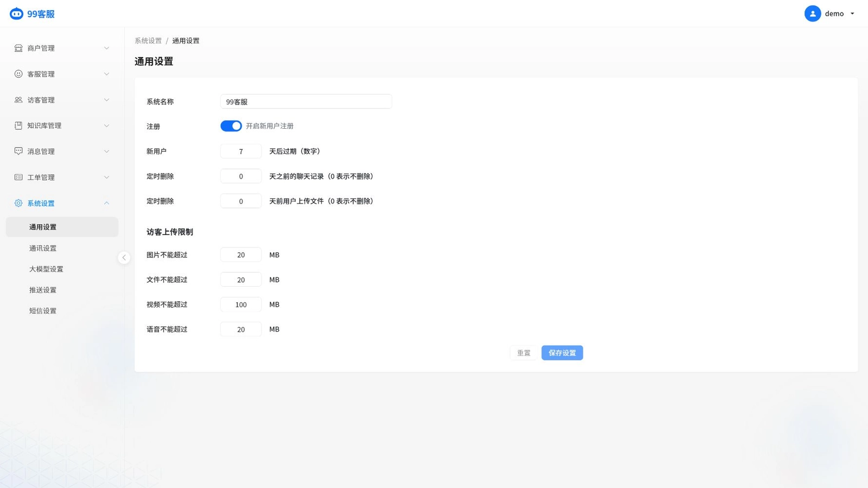Click the 客服管理 menu label

tap(41, 74)
